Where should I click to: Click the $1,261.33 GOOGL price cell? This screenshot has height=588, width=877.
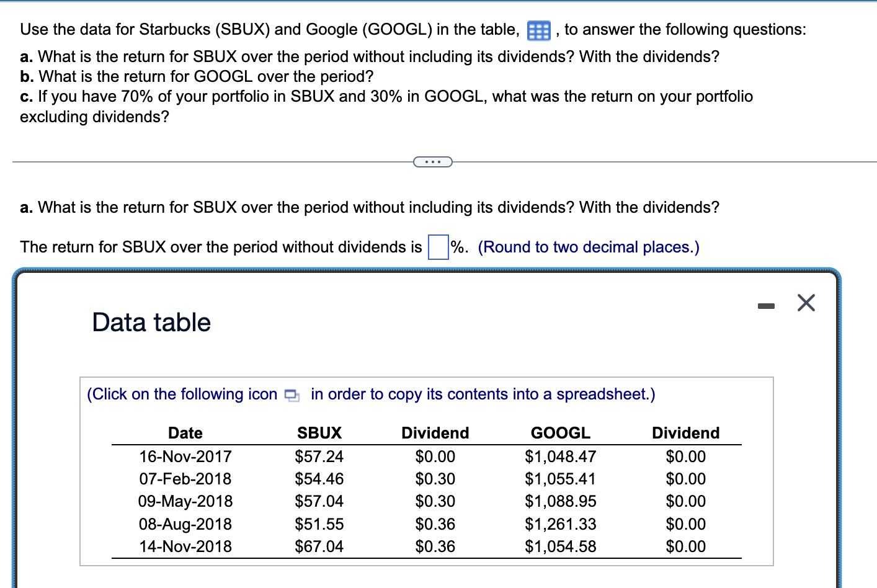tap(559, 524)
